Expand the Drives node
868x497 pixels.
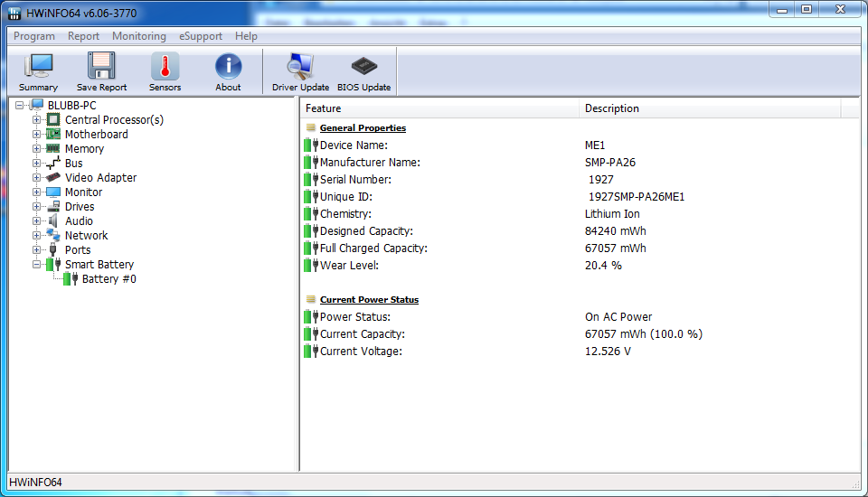tap(36, 206)
